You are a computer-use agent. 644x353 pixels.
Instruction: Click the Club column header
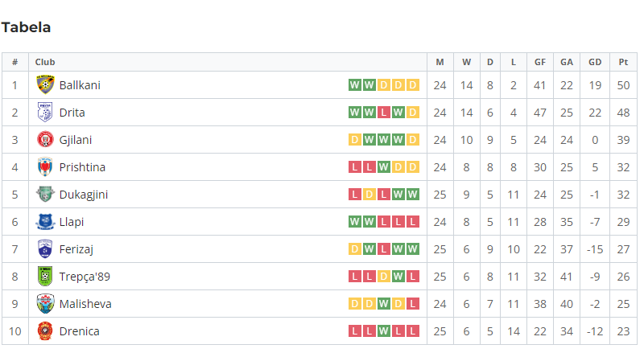click(x=45, y=62)
